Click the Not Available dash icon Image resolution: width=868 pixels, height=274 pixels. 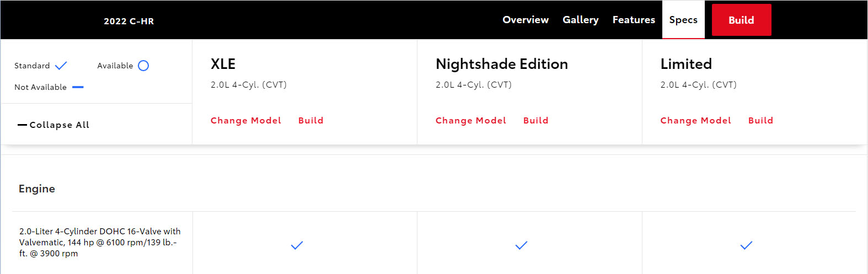point(78,87)
